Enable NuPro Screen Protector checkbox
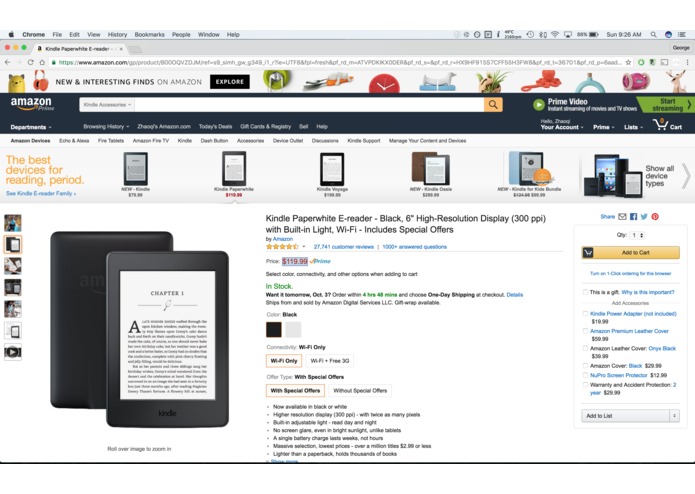The image size is (695, 494). (x=585, y=375)
